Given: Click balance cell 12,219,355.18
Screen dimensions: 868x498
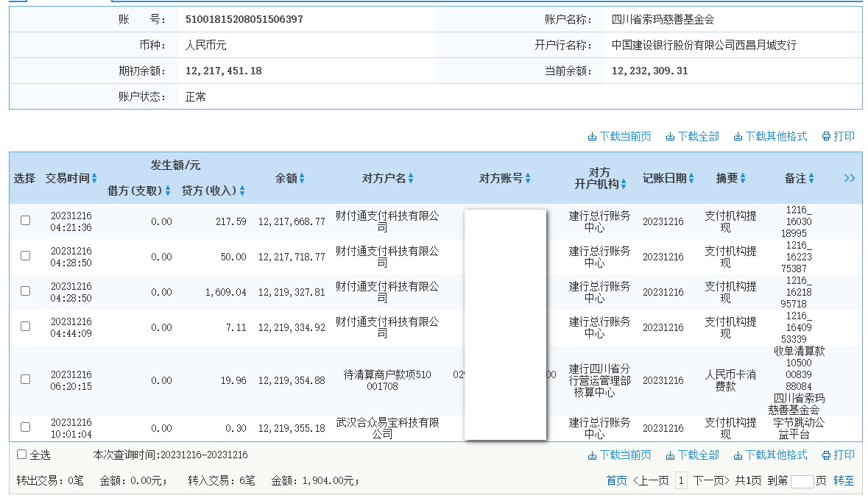Looking at the screenshot, I should click(292, 428).
